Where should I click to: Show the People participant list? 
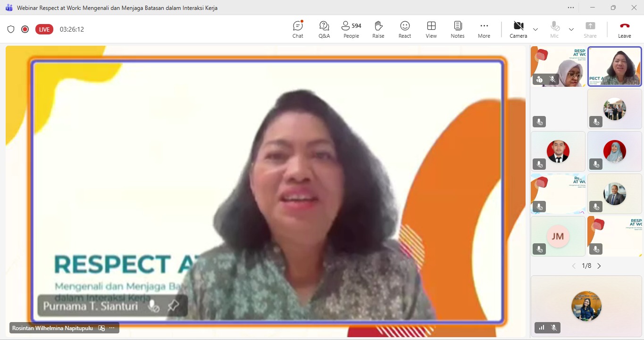[351, 29]
